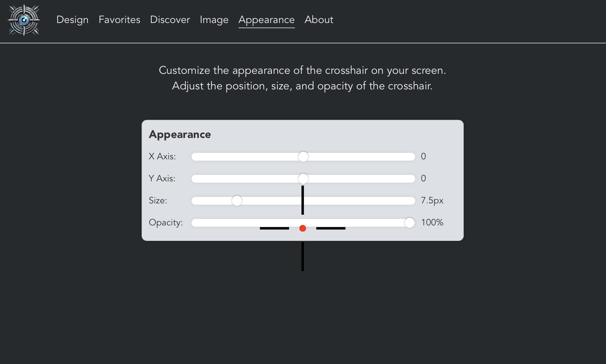
Task: Click the Opacity slider thumb
Action: point(409,223)
